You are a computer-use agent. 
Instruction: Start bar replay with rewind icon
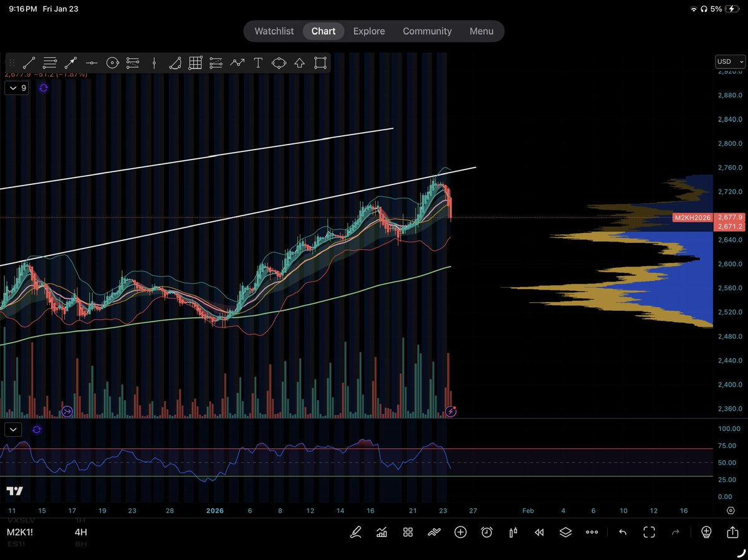pyautogui.click(x=539, y=532)
